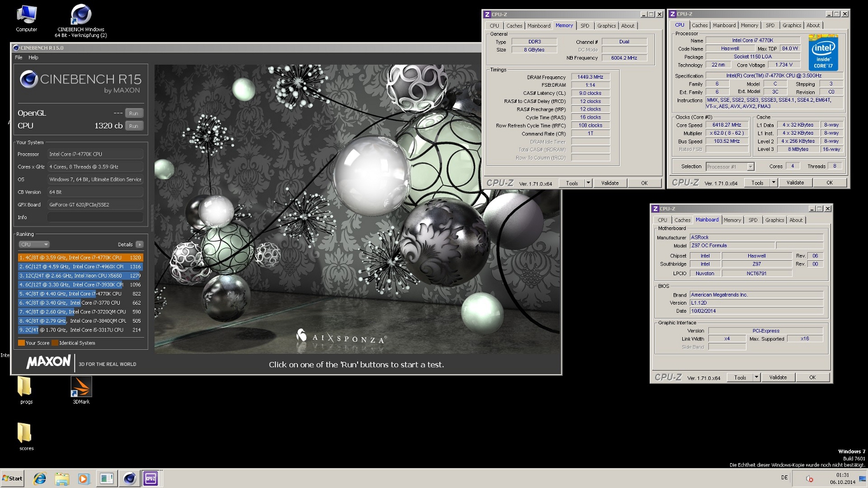
Task: Click Validate in the Memory CPU-Z window
Action: click(610, 183)
